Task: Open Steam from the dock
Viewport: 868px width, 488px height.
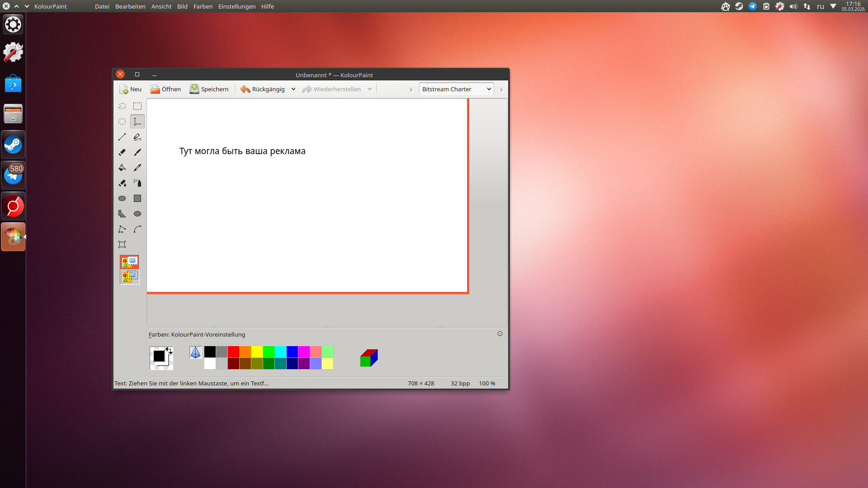Action: click(13, 145)
